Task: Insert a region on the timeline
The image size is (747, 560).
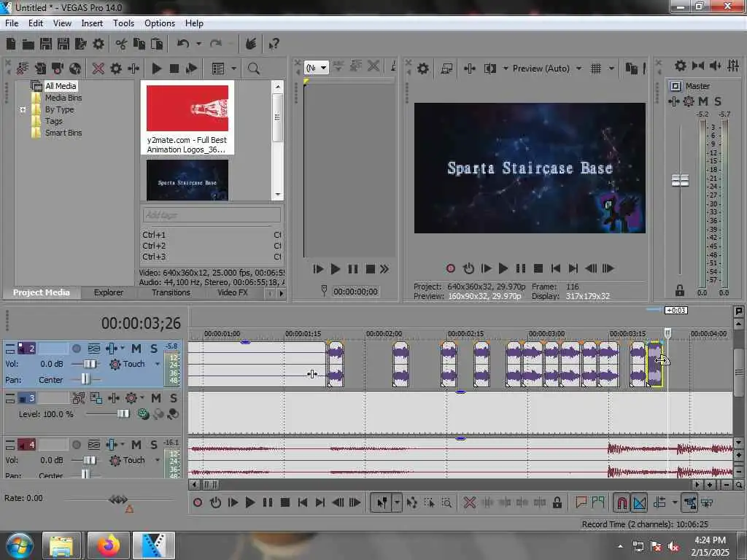Action: [598, 502]
